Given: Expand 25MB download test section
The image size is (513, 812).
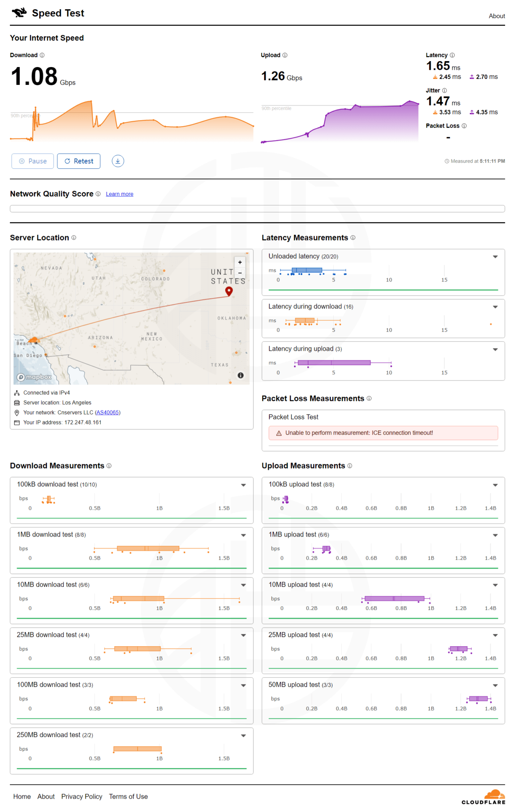Looking at the screenshot, I should click(243, 635).
